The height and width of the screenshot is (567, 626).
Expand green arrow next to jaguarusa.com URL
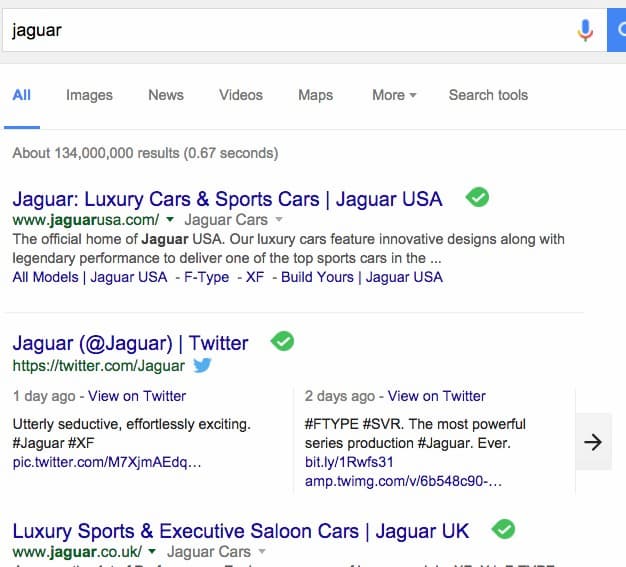(x=170, y=219)
